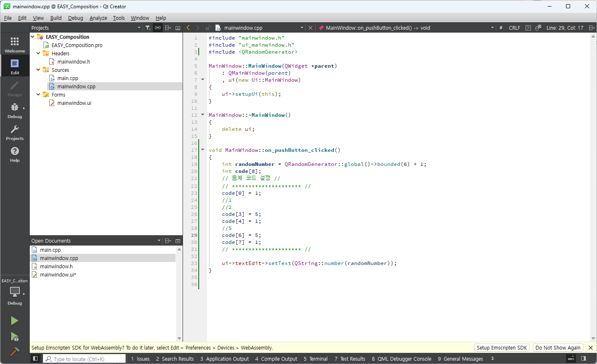Toggle right sidebar visibility in status bar
The image size is (597, 364).
tap(583, 359)
